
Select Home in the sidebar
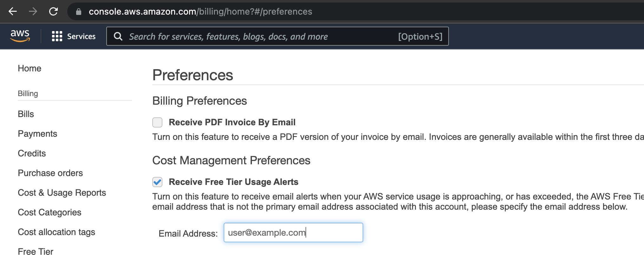[x=30, y=68]
